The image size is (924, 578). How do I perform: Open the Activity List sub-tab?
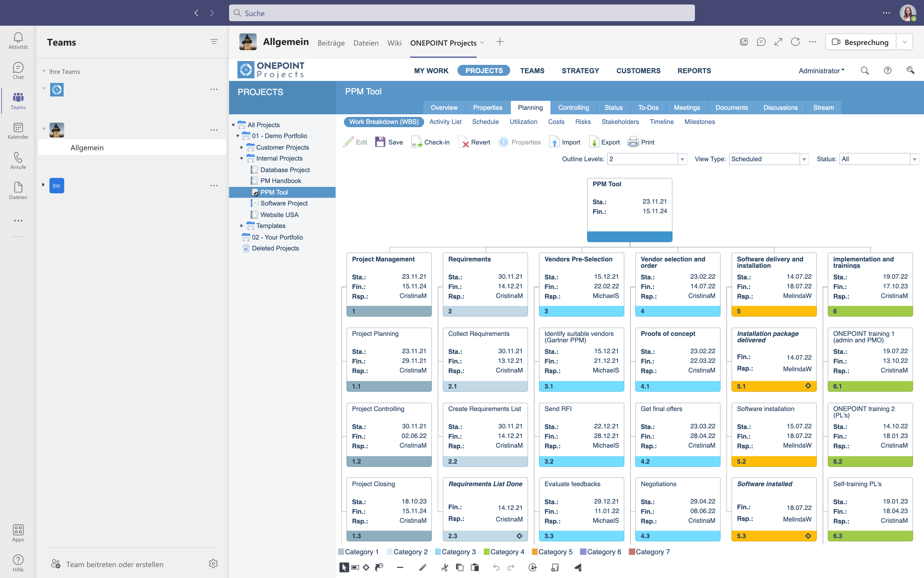click(445, 122)
